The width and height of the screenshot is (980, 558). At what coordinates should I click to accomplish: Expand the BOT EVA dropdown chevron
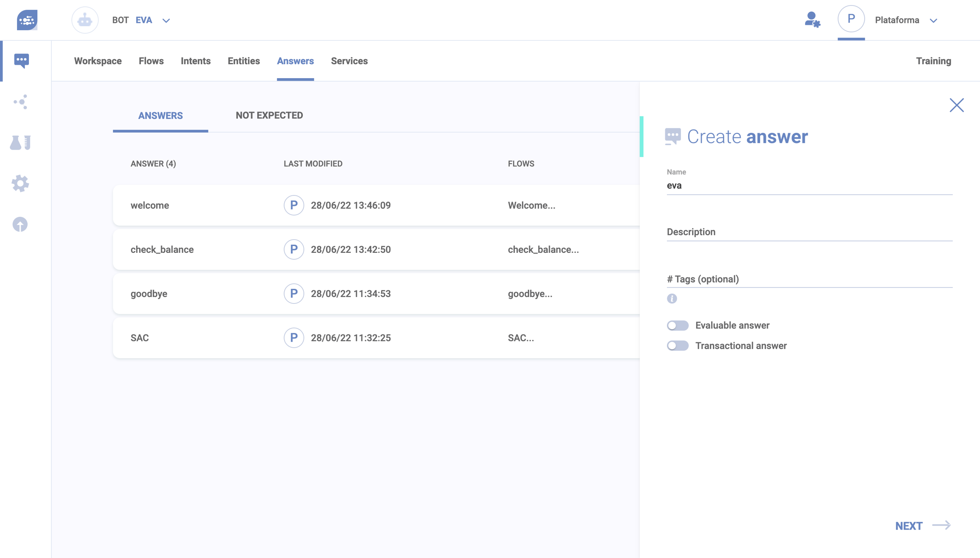166,20
